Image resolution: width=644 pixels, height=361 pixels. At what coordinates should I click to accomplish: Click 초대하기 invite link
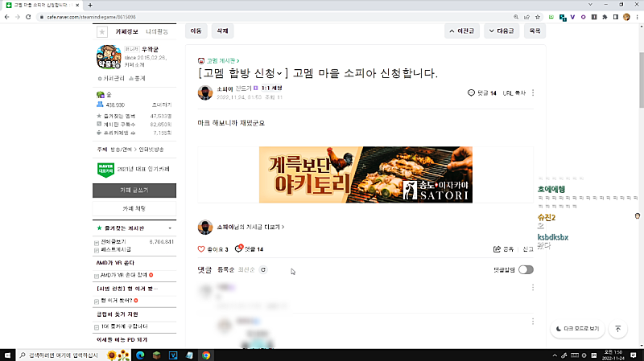click(162, 105)
